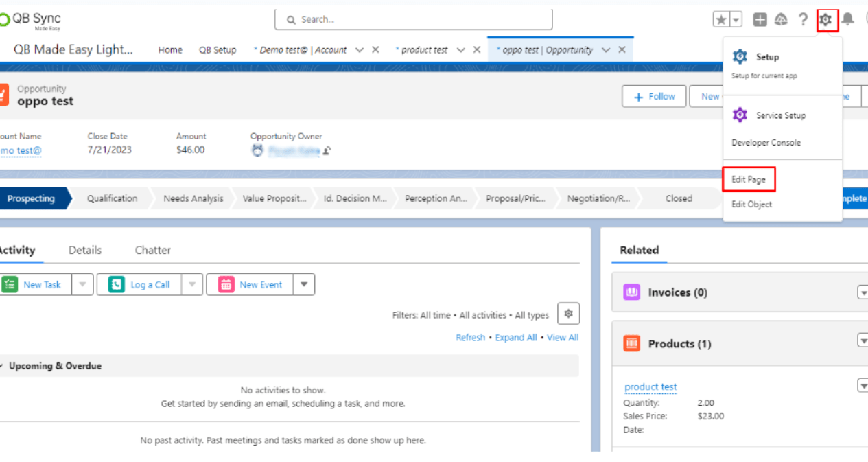Close the oppo test Opportunity tab
The width and height of the screenshot is (868, 462).
coord(622,50)
